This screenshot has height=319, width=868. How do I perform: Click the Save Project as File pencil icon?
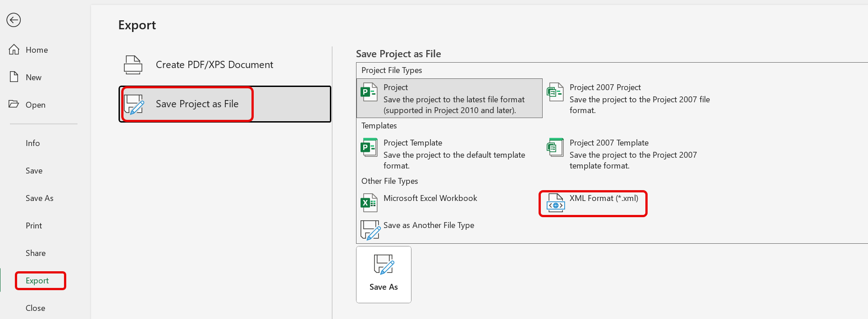[134, 104]
